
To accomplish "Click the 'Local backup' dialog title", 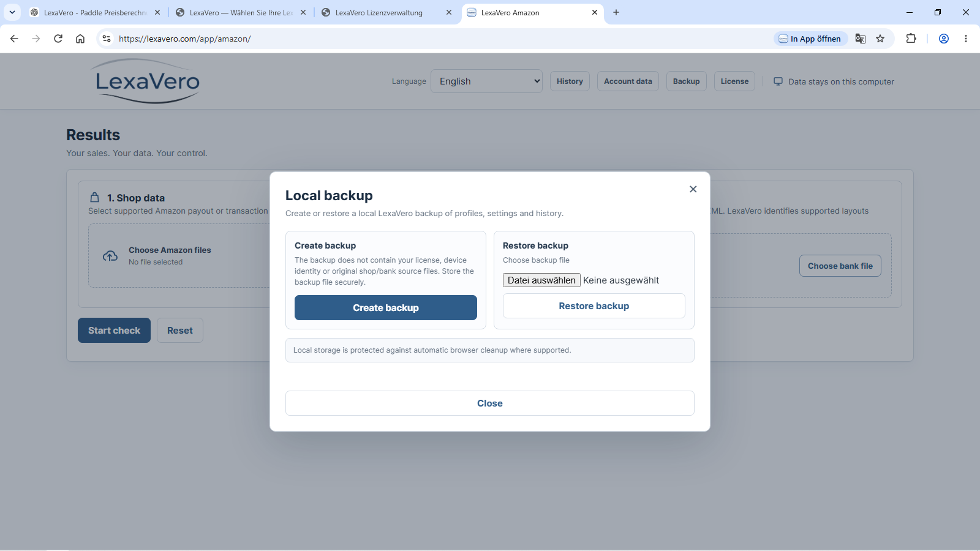I will 329,195.
